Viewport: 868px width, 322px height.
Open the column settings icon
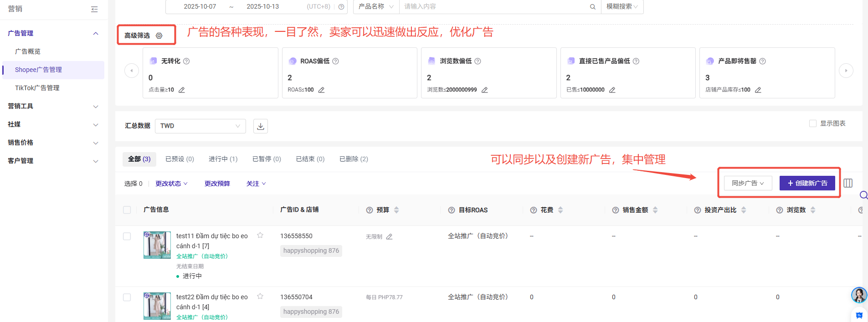(x=847, y=183)
